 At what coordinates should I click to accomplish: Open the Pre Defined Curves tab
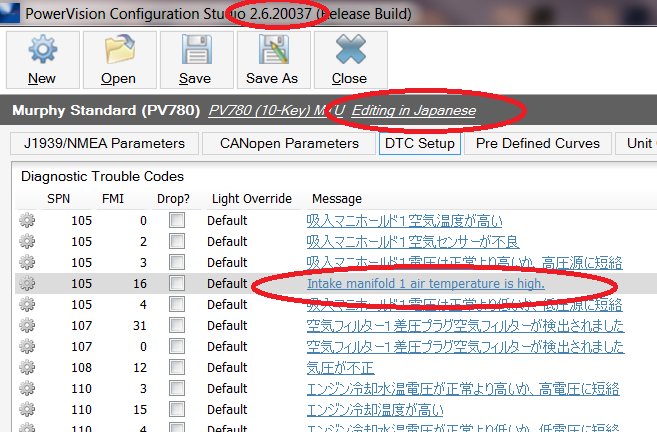pyautogui.click(x=538, y=143)
